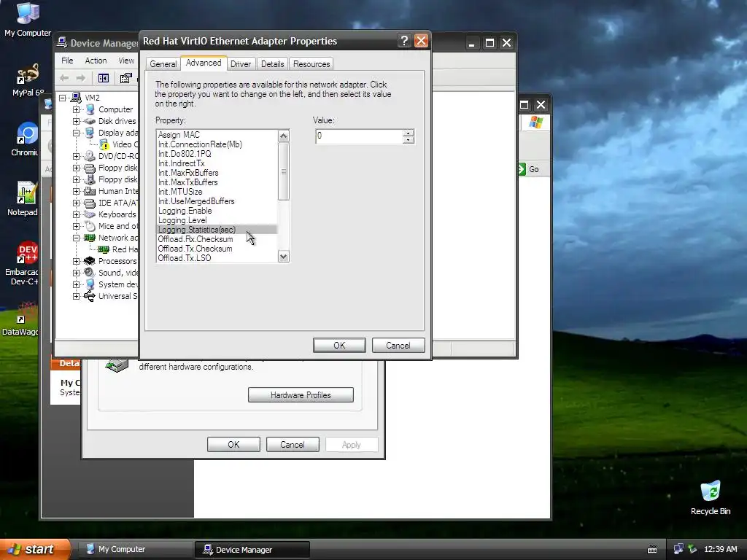Switch to the General tab
The image size is (747, 560).
pyautogui.click(x=163, y=64)
